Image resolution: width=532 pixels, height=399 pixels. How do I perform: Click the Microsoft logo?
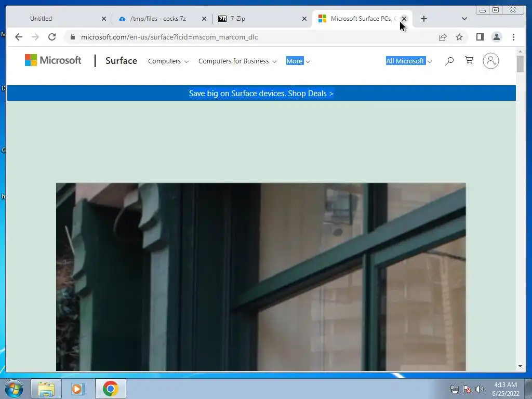53,60
